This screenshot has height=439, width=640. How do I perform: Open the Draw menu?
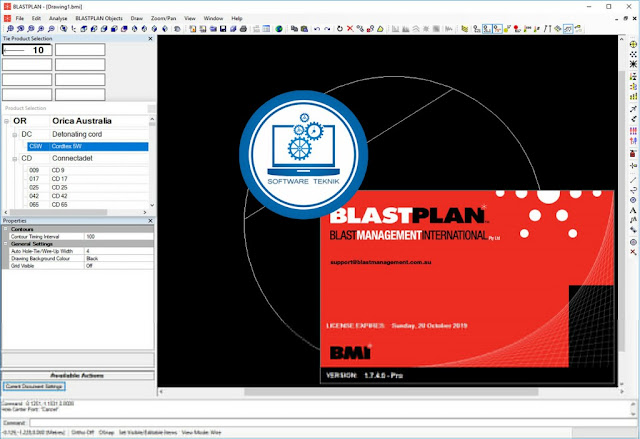(137, 18)
